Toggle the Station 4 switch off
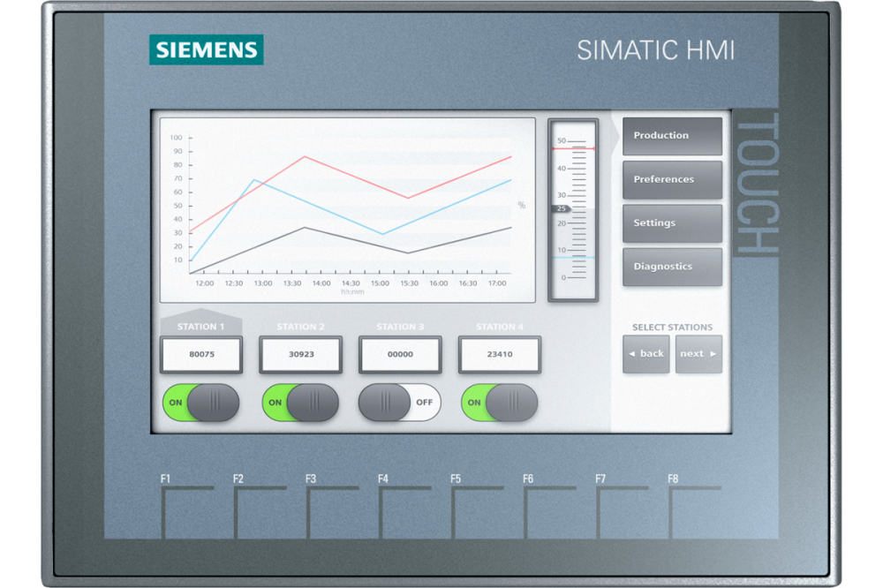The image size is (883, 588). pos(499,403)
